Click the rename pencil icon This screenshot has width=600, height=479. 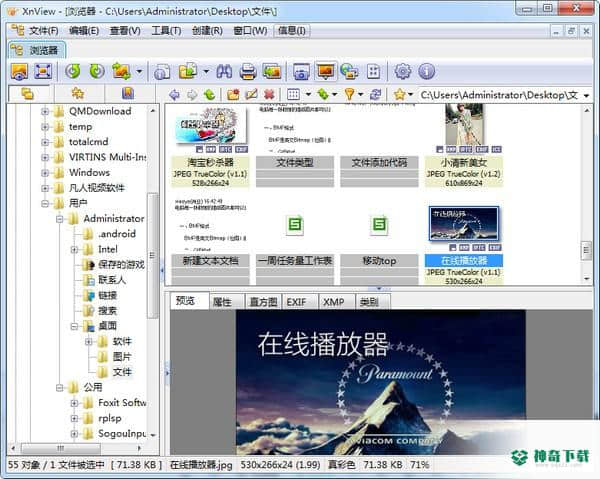click(251, 94)
